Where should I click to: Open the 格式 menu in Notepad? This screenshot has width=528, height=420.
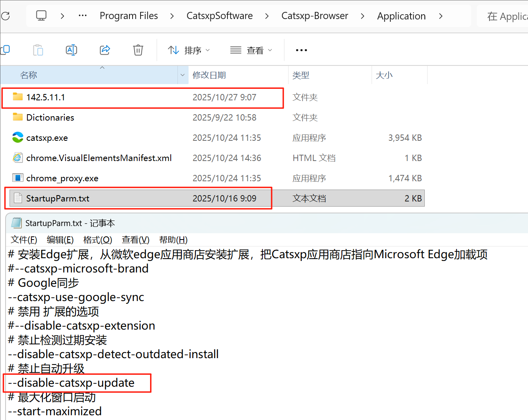tap(98, 240)
